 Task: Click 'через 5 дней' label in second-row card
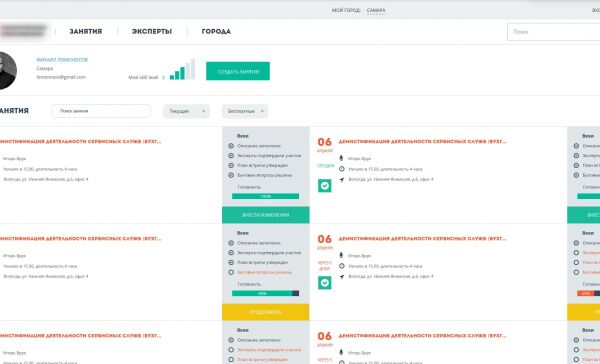click(x=324, y=266)
